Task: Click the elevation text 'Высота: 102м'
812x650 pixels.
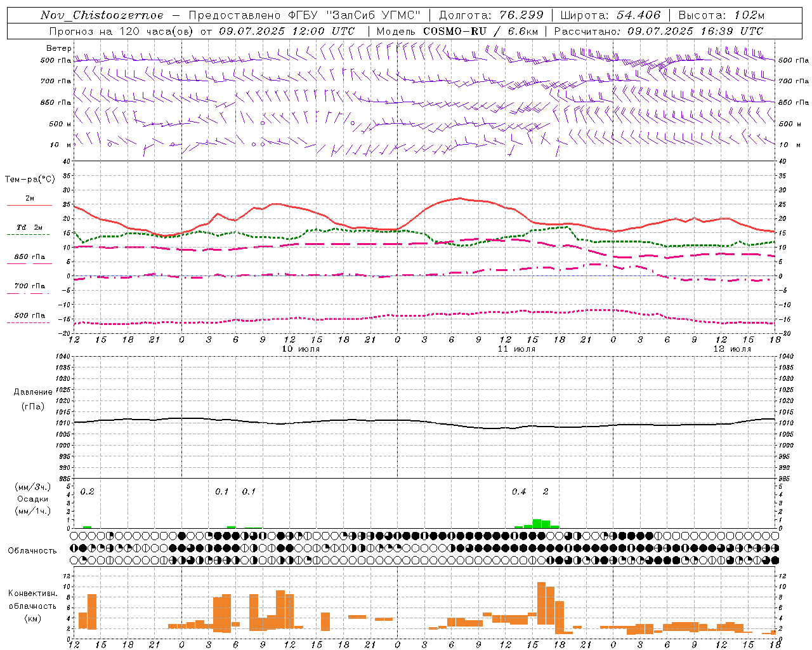Action: [x=721, y=15]
